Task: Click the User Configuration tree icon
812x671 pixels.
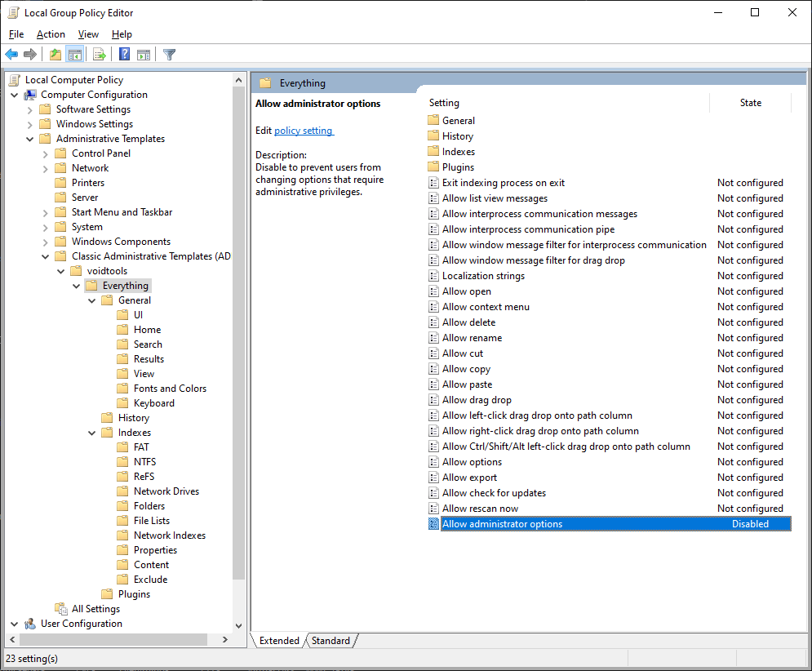Action: (x=30, y=624)
